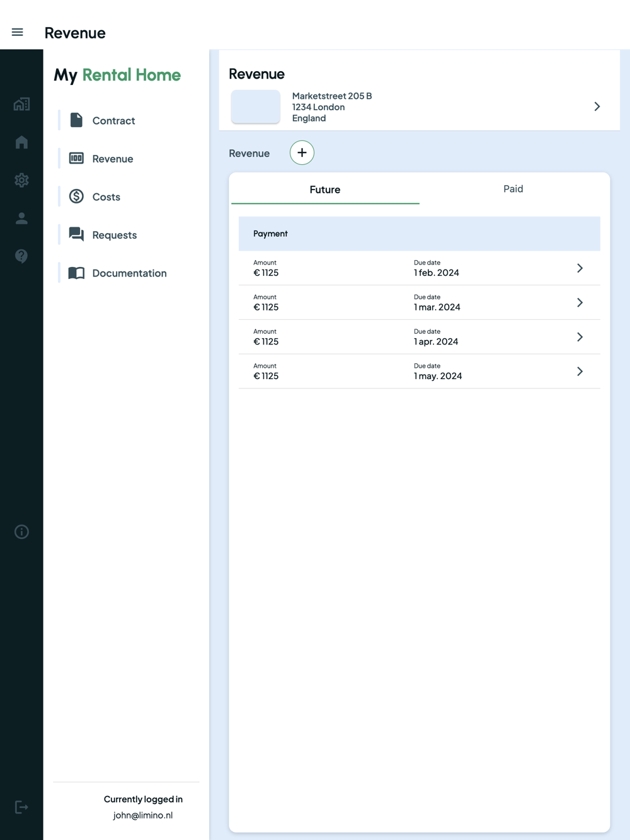Viewport: 630px width, 840px height.
Task: Go to Contract in the menu
Action: click(113, 120)
